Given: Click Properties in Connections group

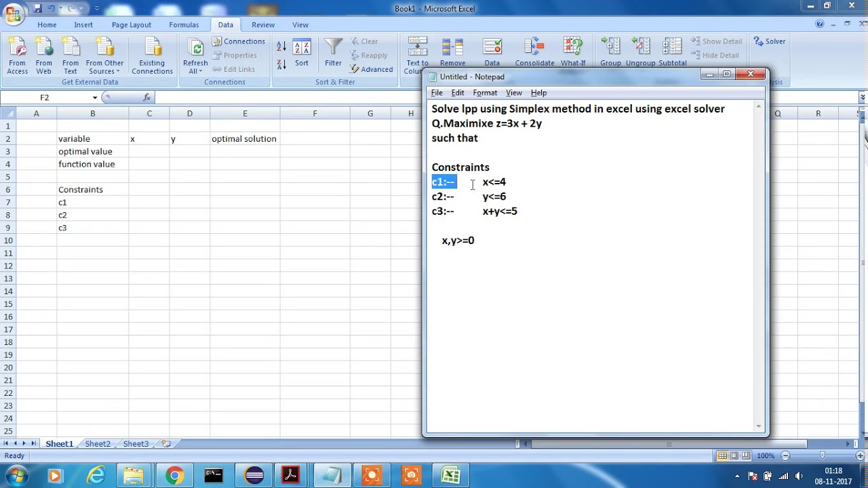Looking at the screenshot, I should 235,56.
